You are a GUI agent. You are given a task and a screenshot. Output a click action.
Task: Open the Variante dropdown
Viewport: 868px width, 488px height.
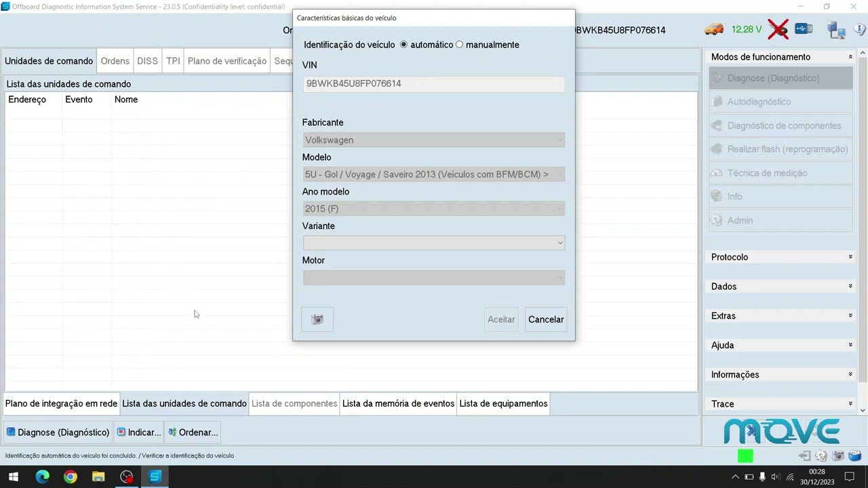point(433,243)
